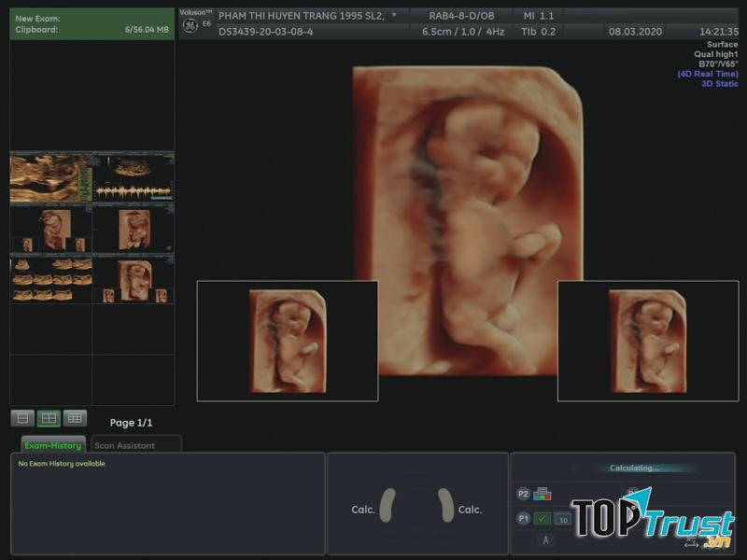Select the single-row clipboard layout icon
Image resolution: width=747 pixels, height=560 pixels.
[22, 418]
